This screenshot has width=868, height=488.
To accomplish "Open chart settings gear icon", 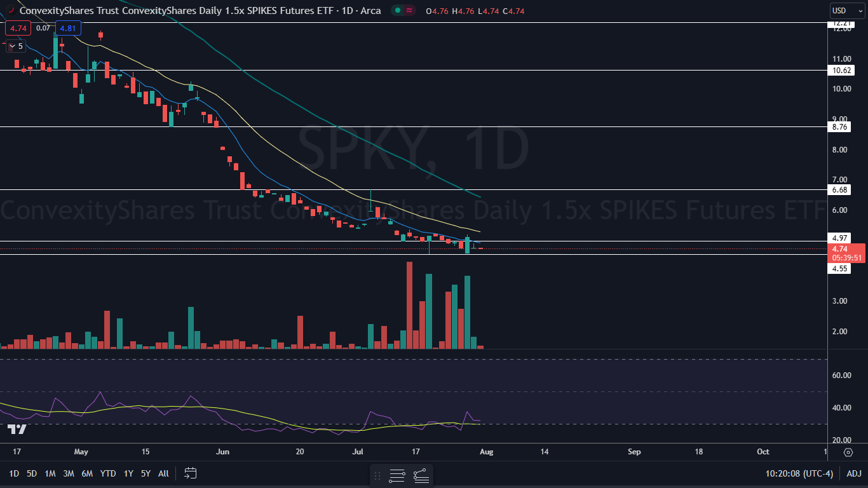I will point(848,452).
